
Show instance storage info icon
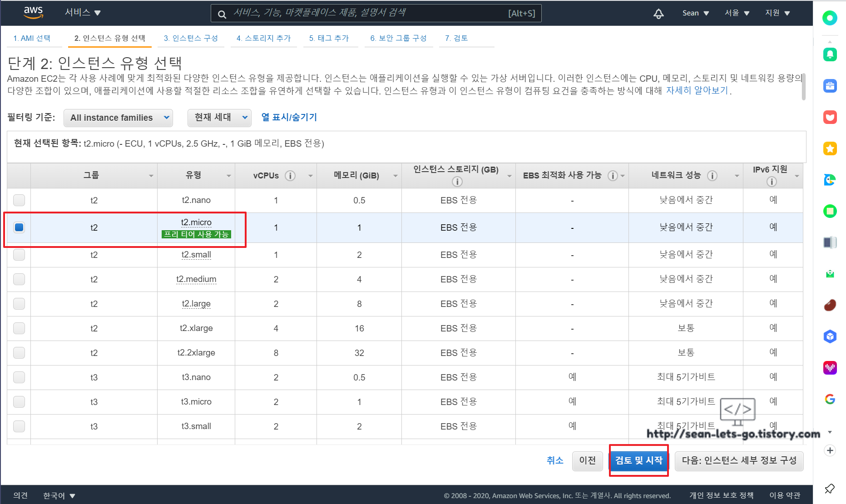pyautogui.click(x=457, y=182)
